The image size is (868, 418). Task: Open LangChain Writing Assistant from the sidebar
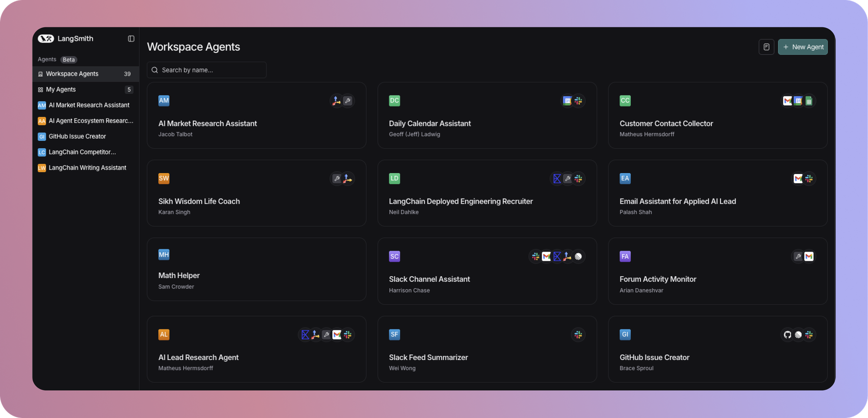[x=87, y=168]
